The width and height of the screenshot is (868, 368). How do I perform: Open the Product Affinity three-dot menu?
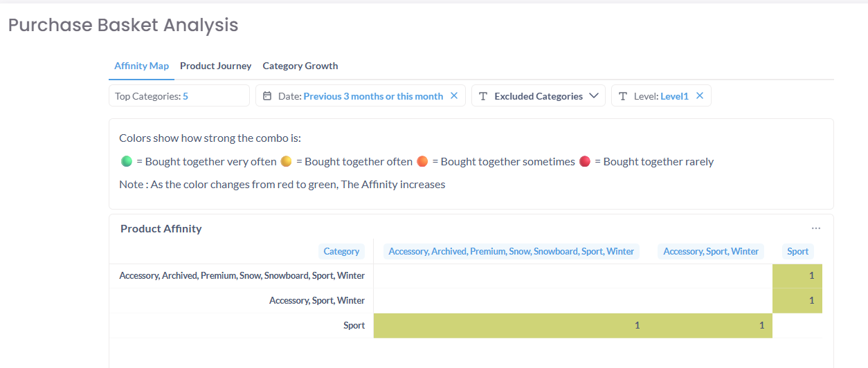point(816,228)
